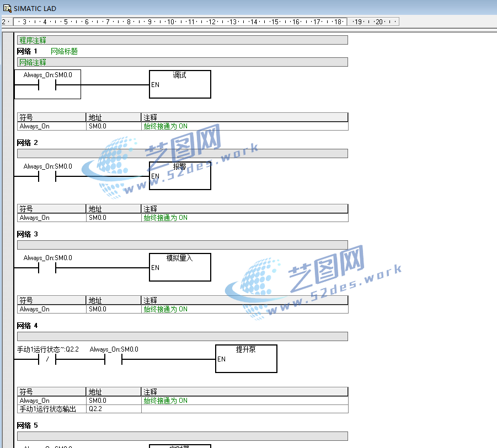Click the 网络标题 title text in network 1
Image resolution: width=497 pixels, height=448 pixels.
pyautogui.click(x=64, y=51)
